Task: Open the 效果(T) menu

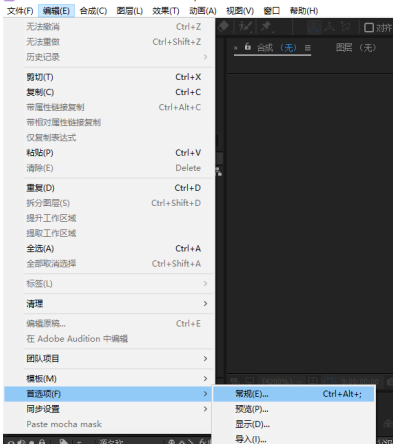Action: point(166,11)
